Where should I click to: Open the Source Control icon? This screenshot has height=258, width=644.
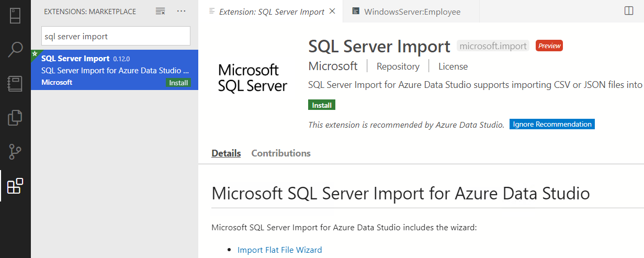point(15,152)
